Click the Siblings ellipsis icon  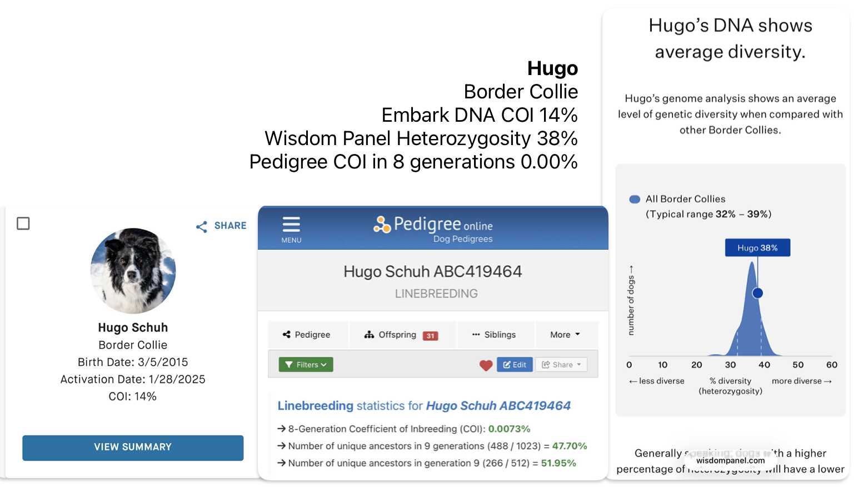pos(476,335)
